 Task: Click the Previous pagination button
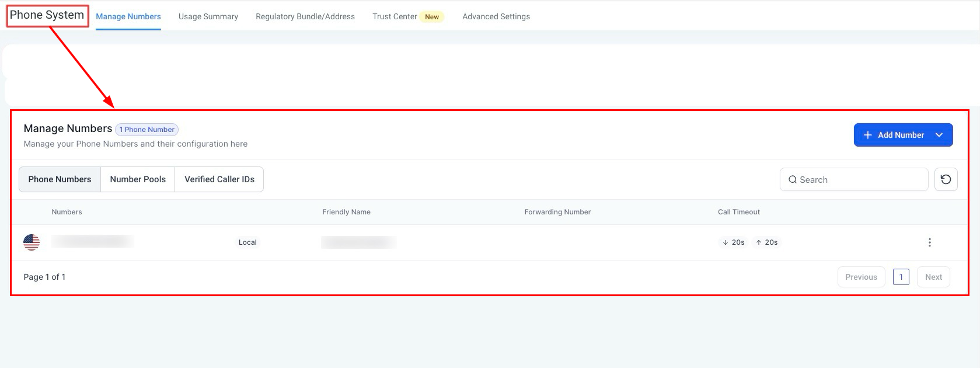point(861,277)
